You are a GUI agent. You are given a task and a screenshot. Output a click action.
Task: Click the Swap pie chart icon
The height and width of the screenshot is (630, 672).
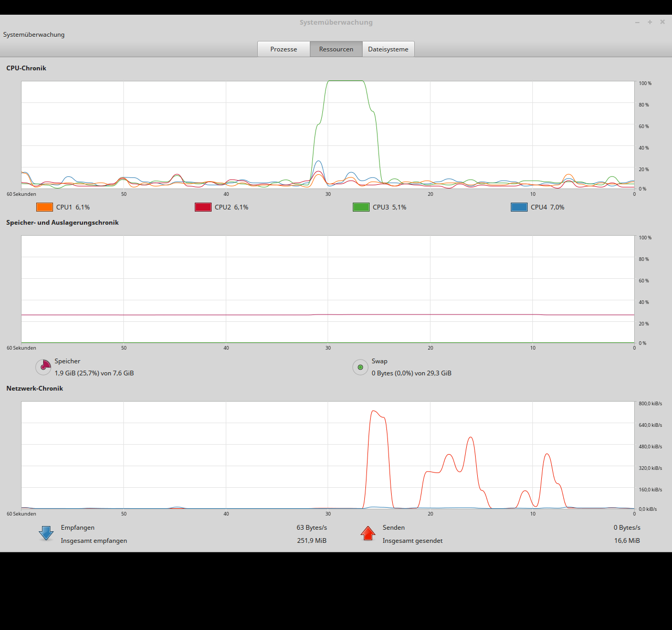(x=360, y=367)
